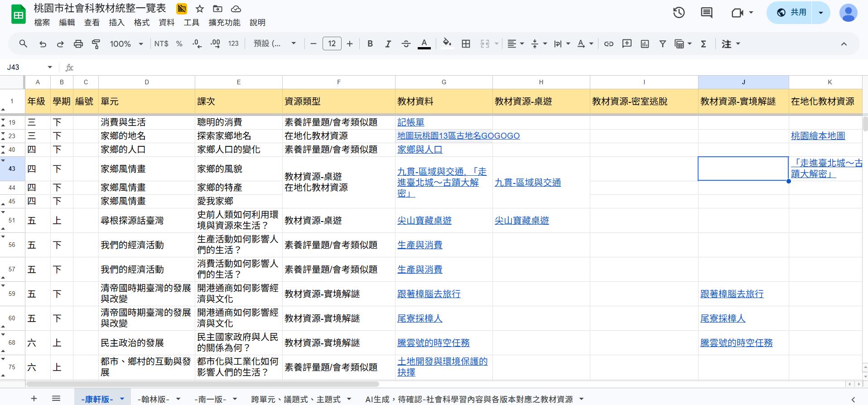Apply percent format

coord(179,44)
